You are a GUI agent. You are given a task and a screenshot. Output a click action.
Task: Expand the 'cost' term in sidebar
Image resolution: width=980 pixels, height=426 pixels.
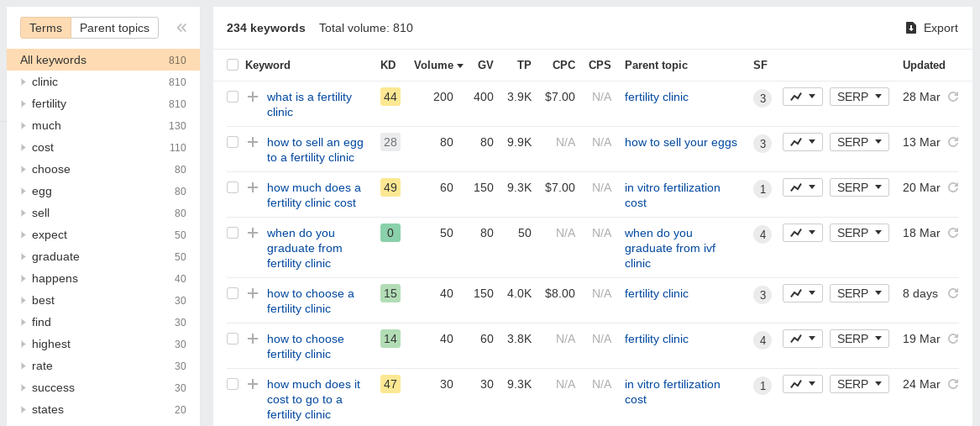(24, 148)
